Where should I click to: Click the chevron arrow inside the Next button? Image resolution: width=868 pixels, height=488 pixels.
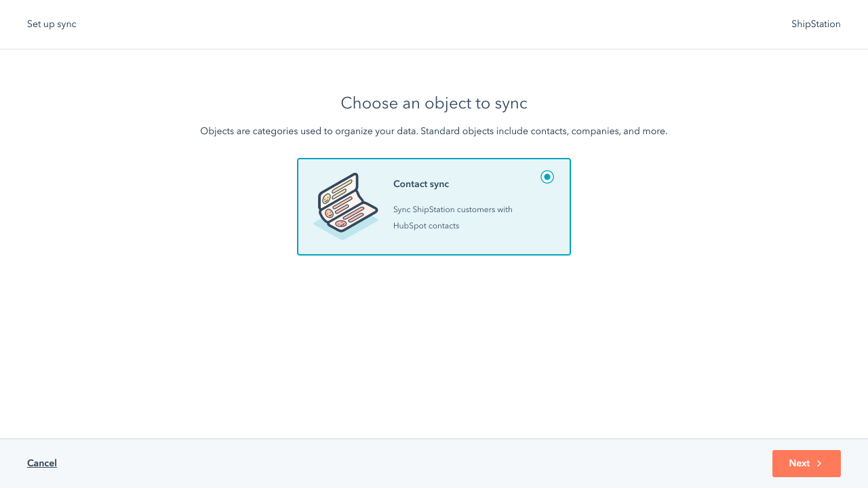pyautogui.click(x=821, y=464)
